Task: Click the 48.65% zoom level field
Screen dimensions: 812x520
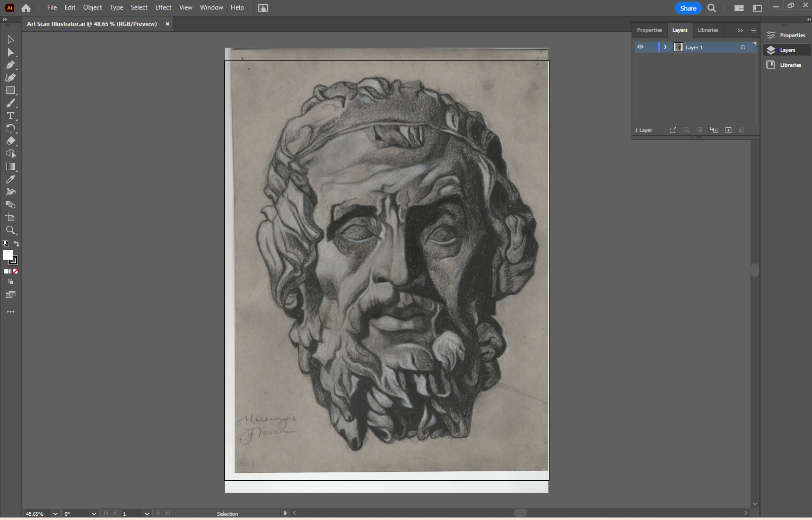Action: pos(37,514)
